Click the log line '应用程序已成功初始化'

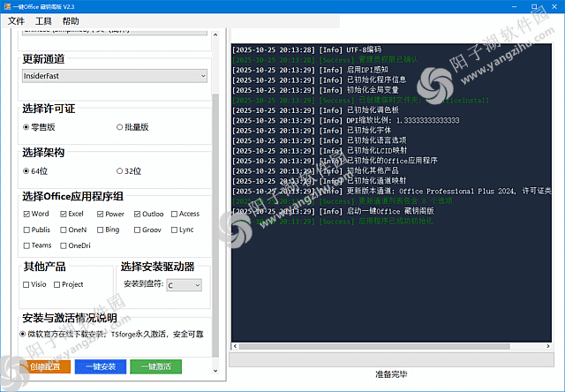(x=333, y=222)
